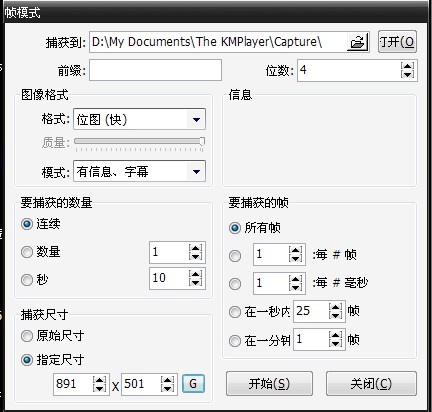Click the 关闭(C) close button
432x412 pixels.
(371, 384)
